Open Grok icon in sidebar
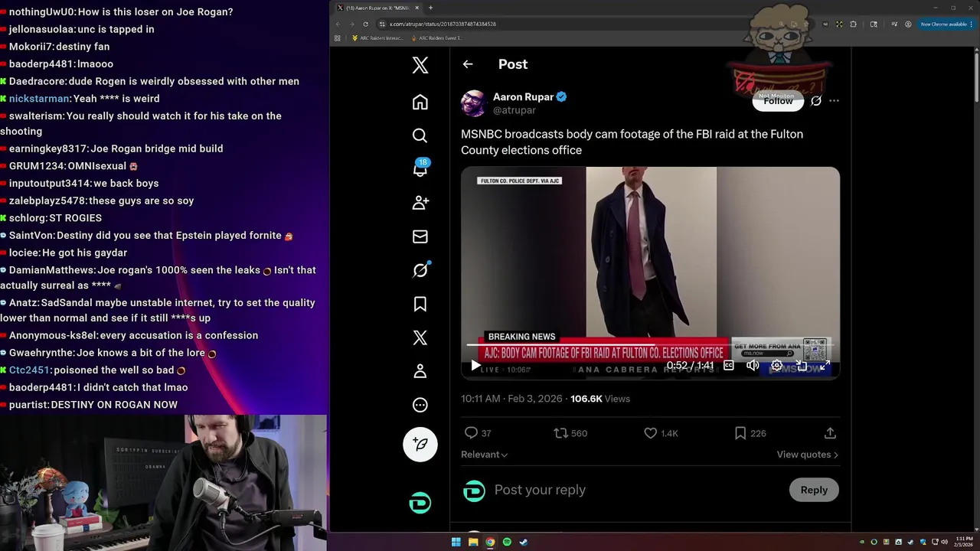 420,270
